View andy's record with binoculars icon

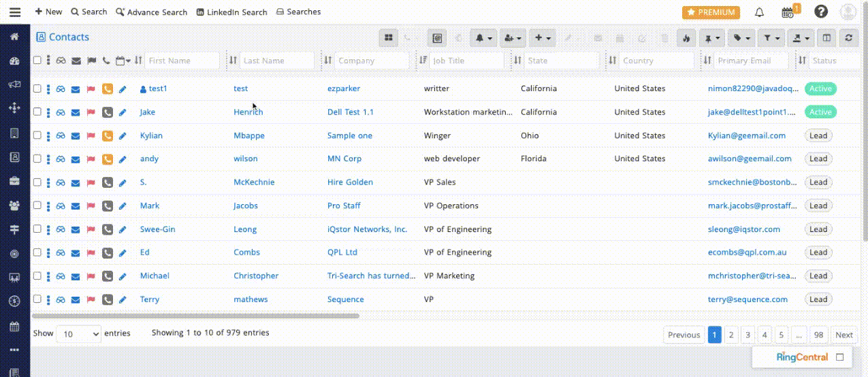click(61, 159)
